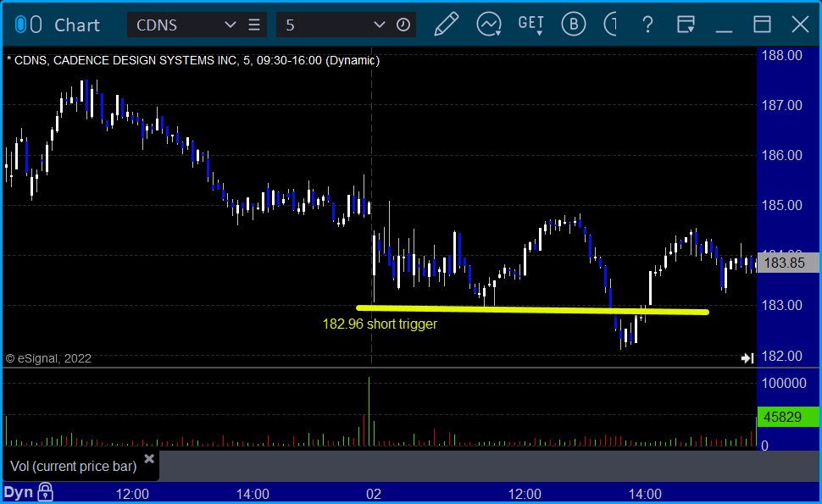Click the 100000 volume axis label
This screenshot has width=822, height=504.
784,383
